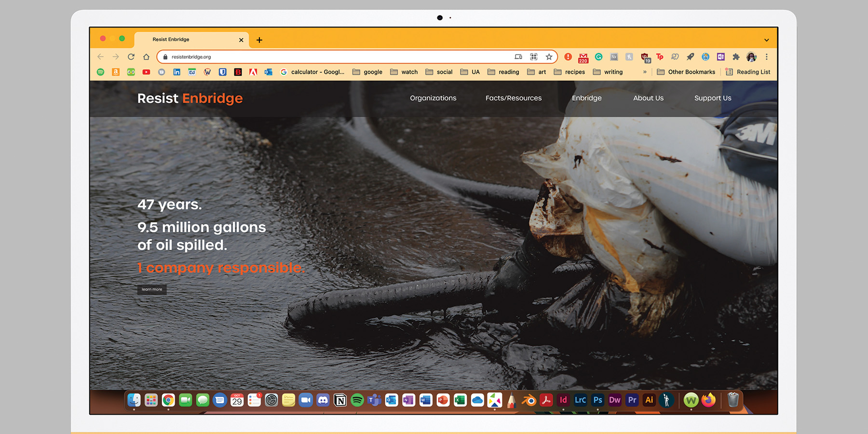Open the Spotify bookmark in bookmarks bar
The image size is (868, 434).
point(100,72)
